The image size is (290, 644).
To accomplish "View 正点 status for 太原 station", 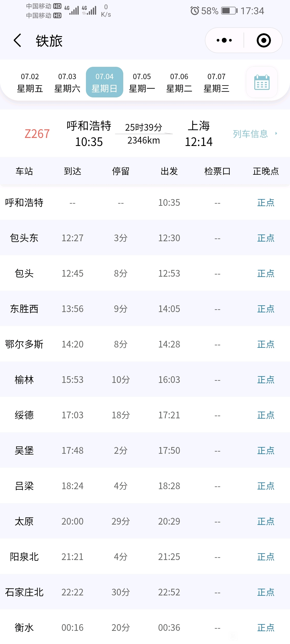I will pyautogui.click(x=266, y=521).
